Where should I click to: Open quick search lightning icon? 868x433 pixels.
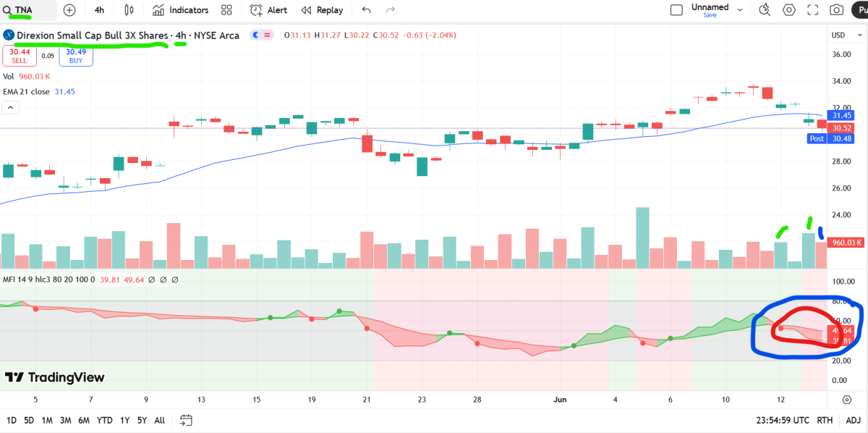pyautogui.click(x=766, y=10)
